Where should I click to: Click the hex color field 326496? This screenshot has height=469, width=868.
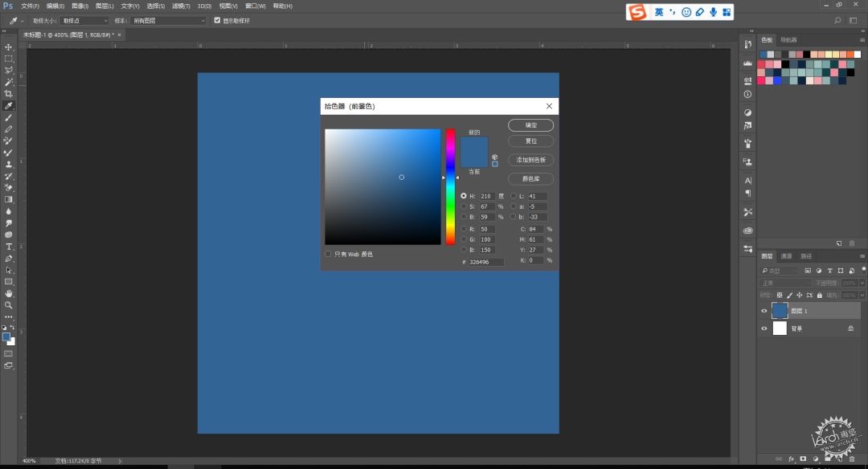click(485, 262)
